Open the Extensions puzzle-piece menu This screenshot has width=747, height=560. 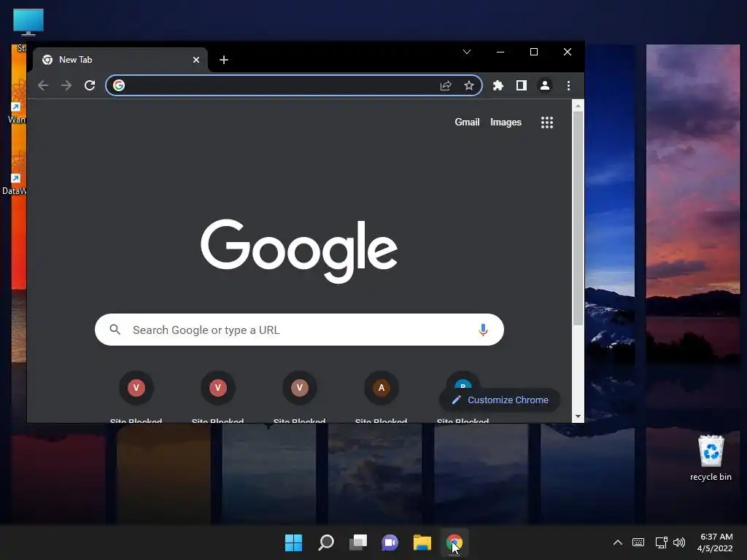click(x=498, y=86)
